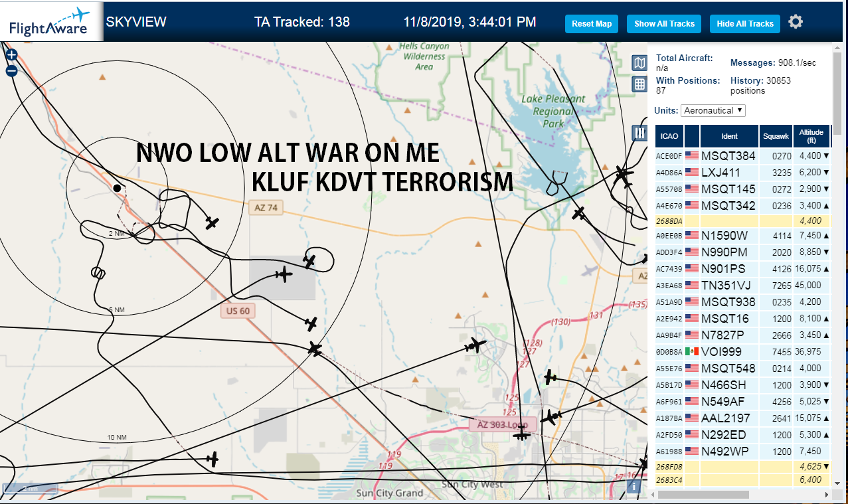
Task: Zoom in the map with plus button
Action: point(11,56)
